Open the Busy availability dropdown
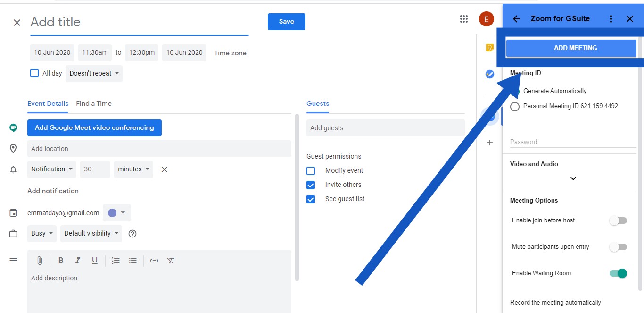This screenshot has width=644, height=313. coord(42,234)
